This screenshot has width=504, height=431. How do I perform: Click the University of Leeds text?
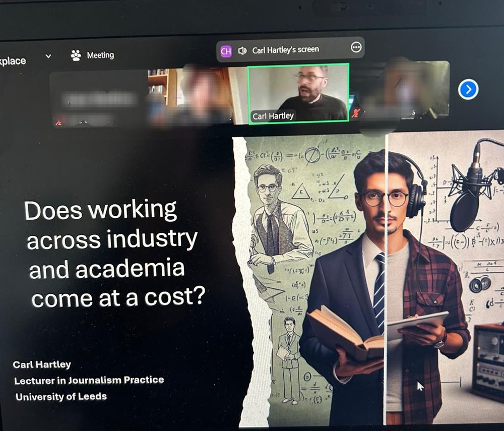[61, 397]
